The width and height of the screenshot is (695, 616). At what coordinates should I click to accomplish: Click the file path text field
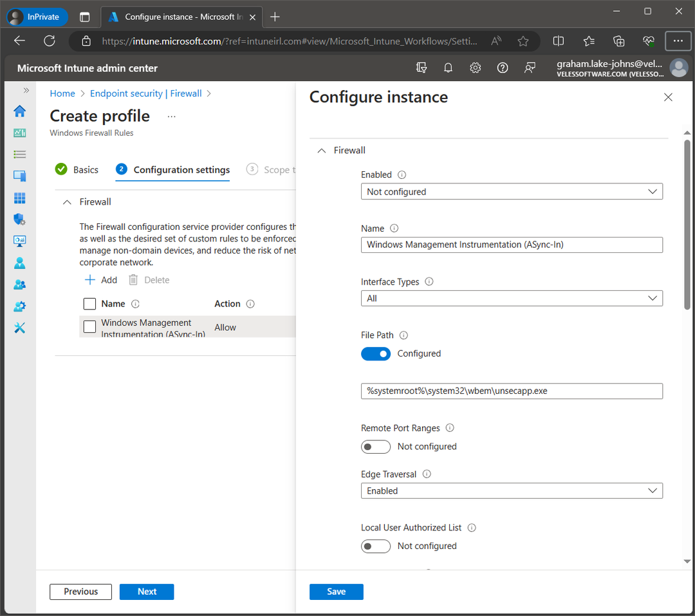pyautogui.click(x=512, y=391)
